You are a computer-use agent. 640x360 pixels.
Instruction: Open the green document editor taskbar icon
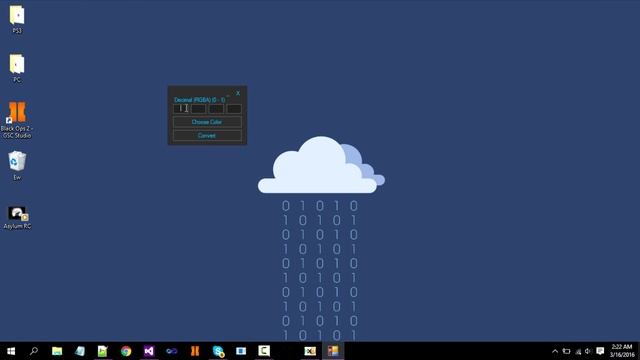pos(103,351)
